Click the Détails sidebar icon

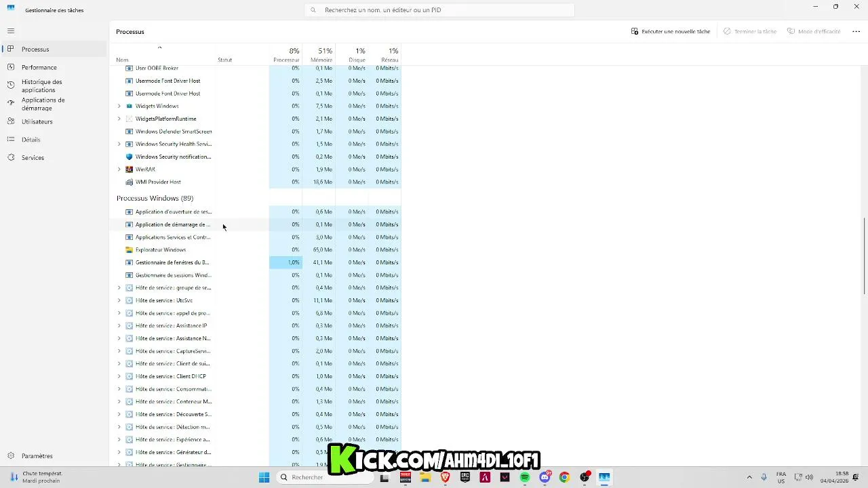pyautogui.click(x=11, y=140)
